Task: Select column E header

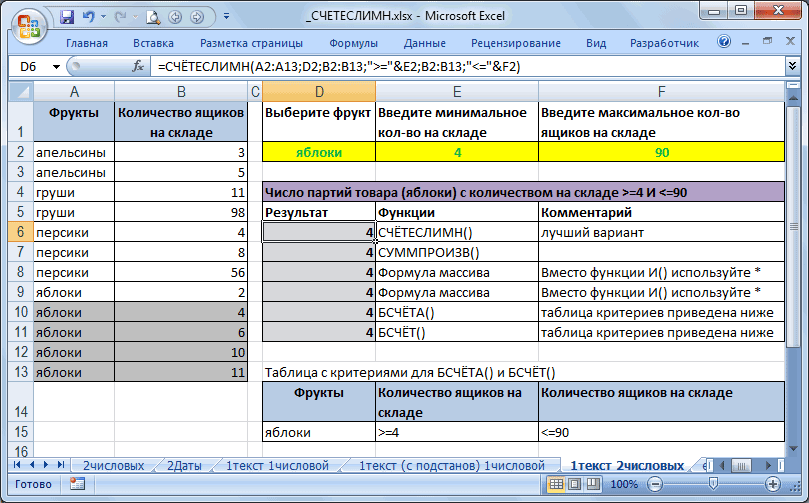Action: (x=457, y=92)
